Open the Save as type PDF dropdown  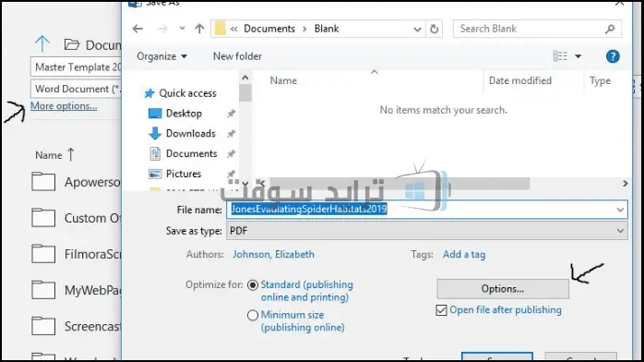tap(427, 231)
